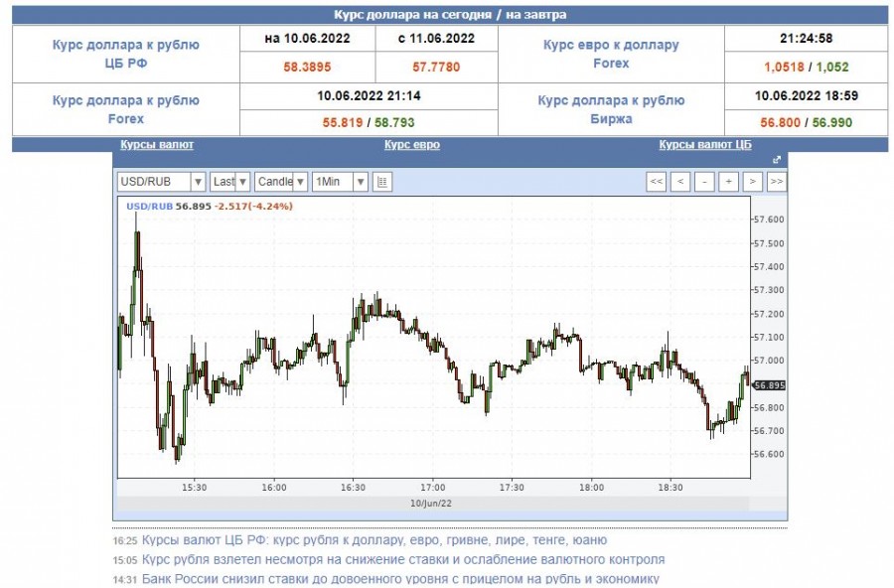
Task: Open the 15:05 news Курс рубля взлетел
Action: point(403,559)
